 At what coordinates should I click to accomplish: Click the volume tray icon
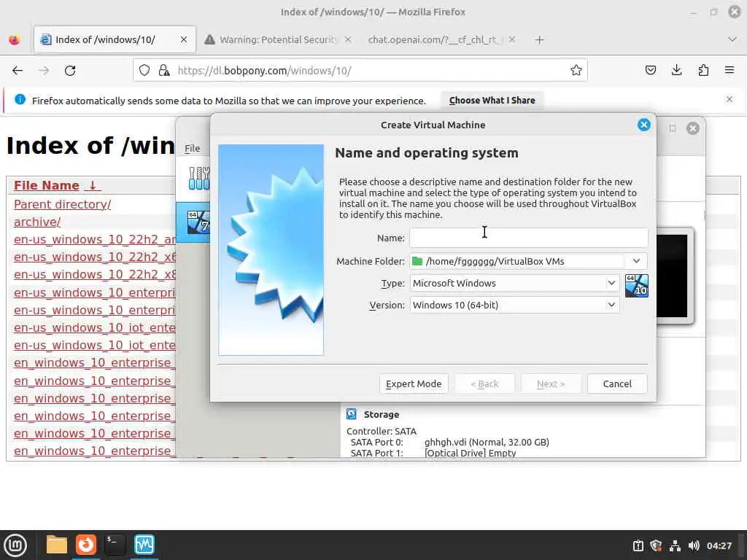click(x=694, y=545)
